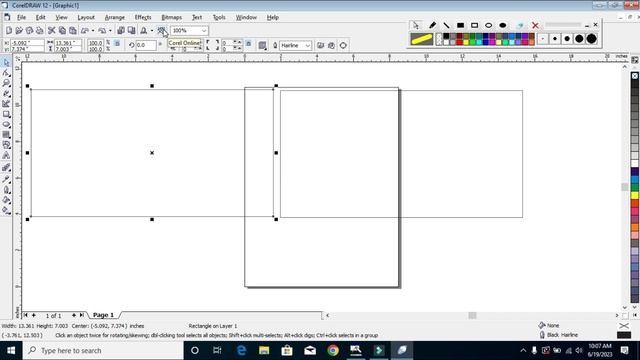Expand the Redo history dropdown arrow
The width and height of the screenshot is (640, 360).
click(x=110, y=31)
